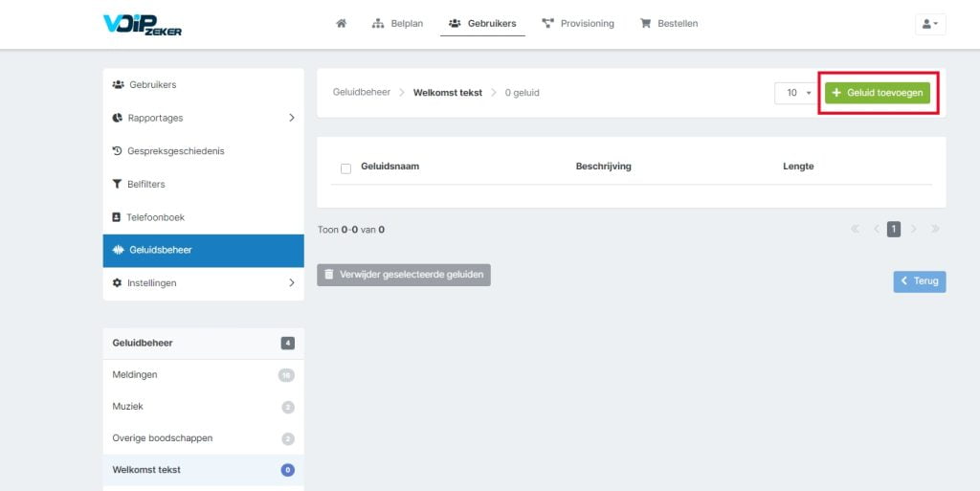
Task: Select the Gebruikers top navigation tab
Action: pyautogui.click(x=482, y=24)
